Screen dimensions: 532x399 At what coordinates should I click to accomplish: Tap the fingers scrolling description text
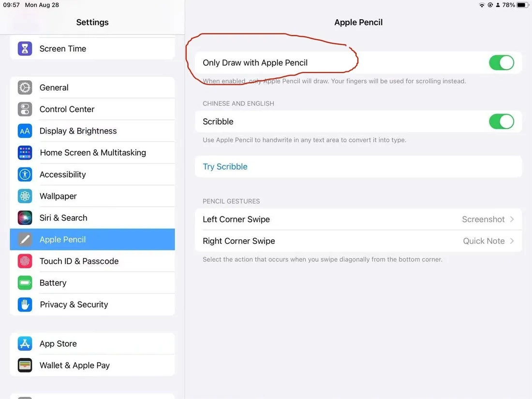334,81
